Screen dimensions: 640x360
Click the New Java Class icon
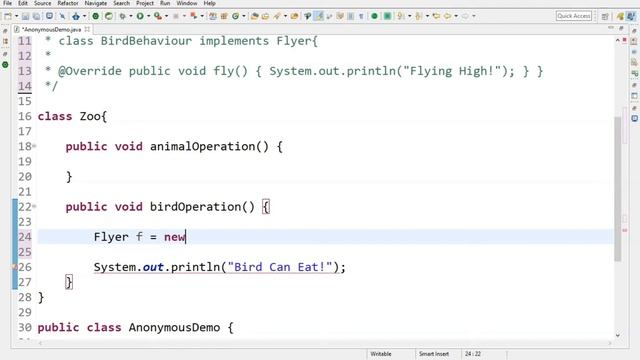[x=235, y=16]
